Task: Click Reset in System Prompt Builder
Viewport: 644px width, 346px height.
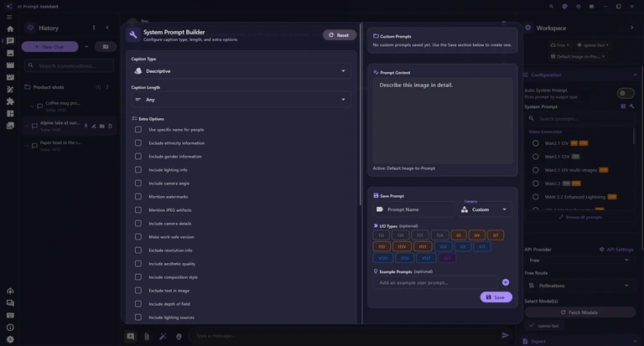Action: tap(340, 35)
